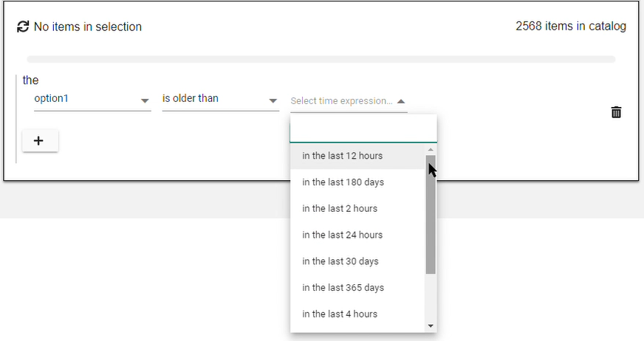
Task: Click the scrollbar up arrow
Action: 431,150
